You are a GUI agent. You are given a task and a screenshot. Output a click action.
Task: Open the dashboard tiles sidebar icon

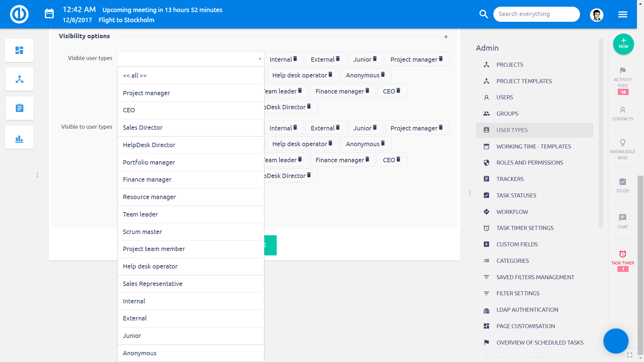[19, 50]
